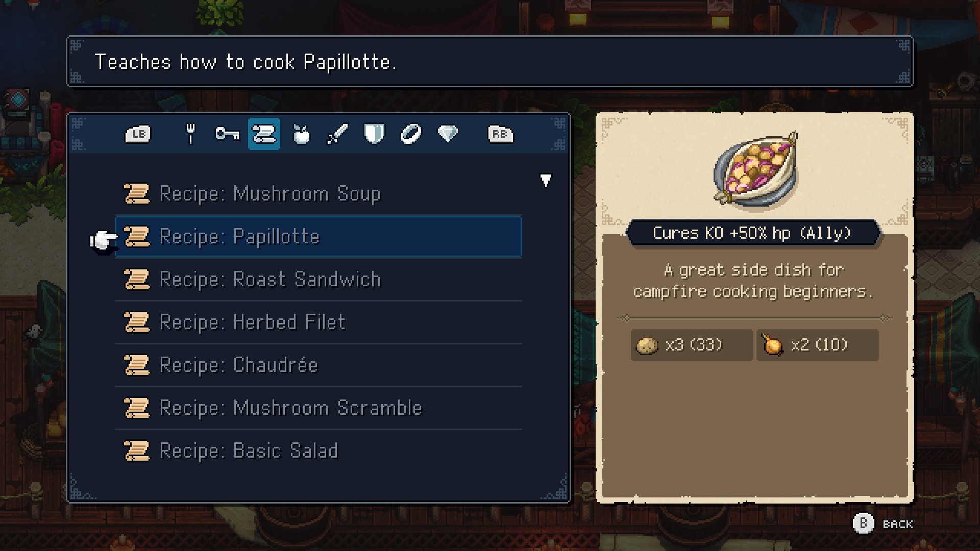Open the shield armor category
The image size is (980, 551).
pyautogui.click(x=374, y=134)
